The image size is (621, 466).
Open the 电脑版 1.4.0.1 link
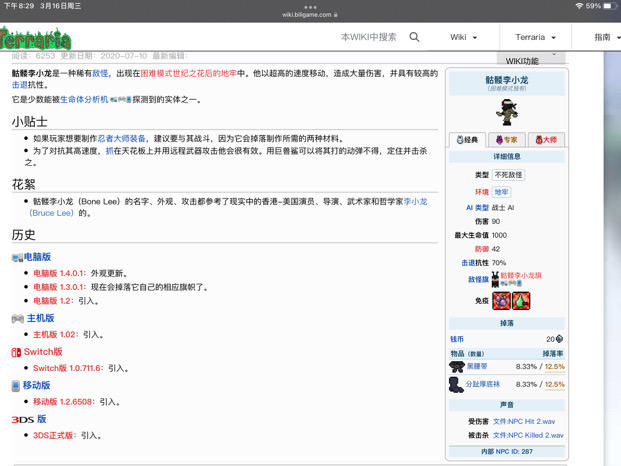pos(58,273)
